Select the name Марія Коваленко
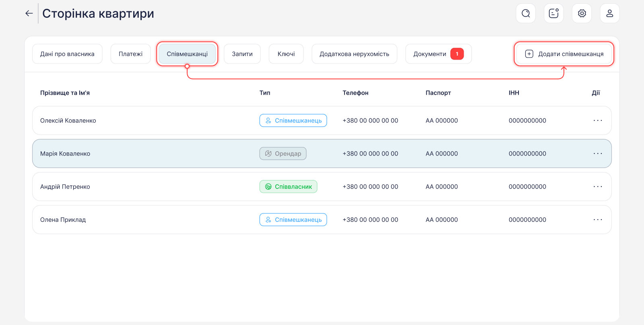 [x=65, y=153]
